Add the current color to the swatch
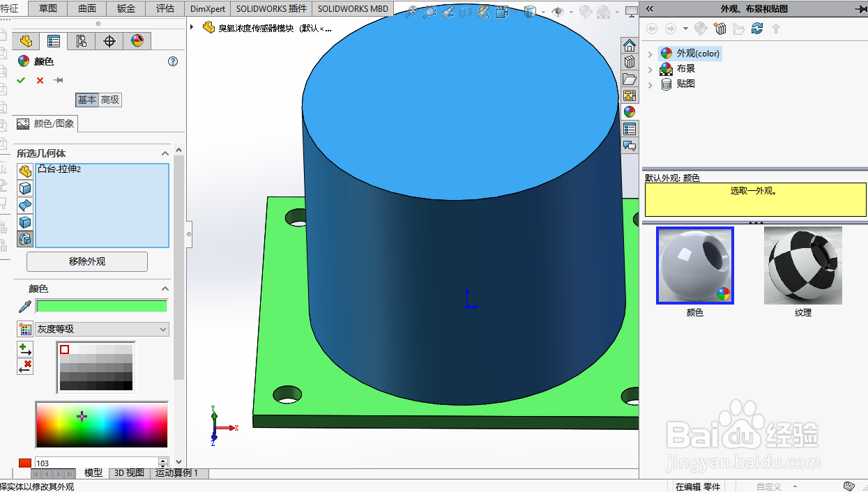Screen dimensions: 868x492 pyautogui.click(x=25, y=349)
